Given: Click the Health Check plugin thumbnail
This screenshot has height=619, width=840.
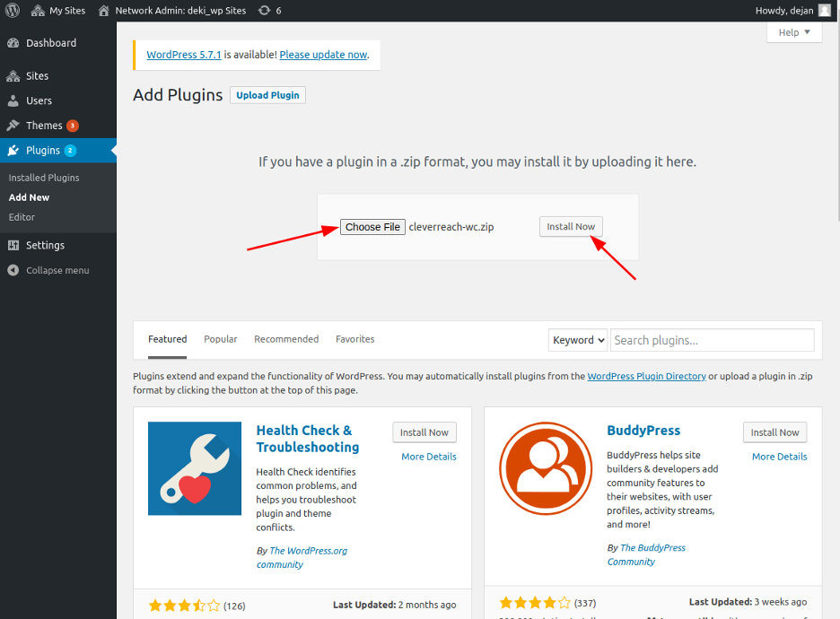Looking at the screenshot, I should pyautogui.click(x=195, y=468).
